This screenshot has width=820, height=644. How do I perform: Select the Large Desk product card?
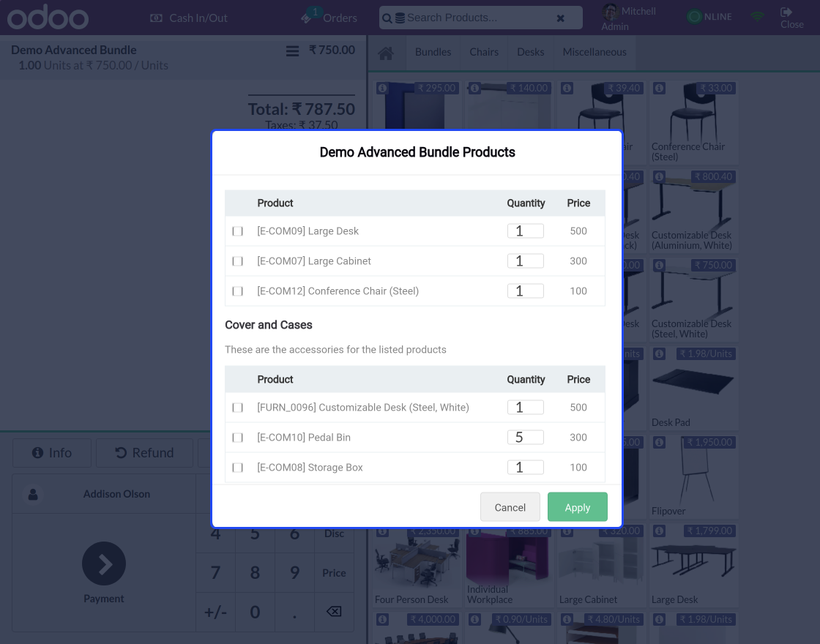pyautogui.click(x=693, y=566)
